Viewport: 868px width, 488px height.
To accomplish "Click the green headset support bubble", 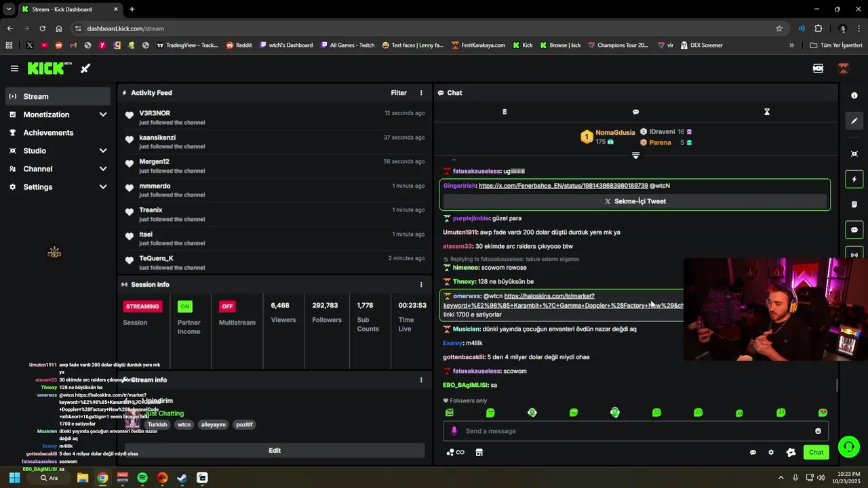I will pyautogui.click(x=848, y=447).
